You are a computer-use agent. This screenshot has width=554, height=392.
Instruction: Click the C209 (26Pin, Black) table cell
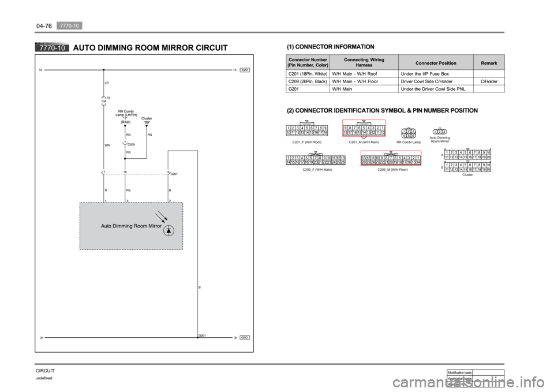[x=308, y=81]
